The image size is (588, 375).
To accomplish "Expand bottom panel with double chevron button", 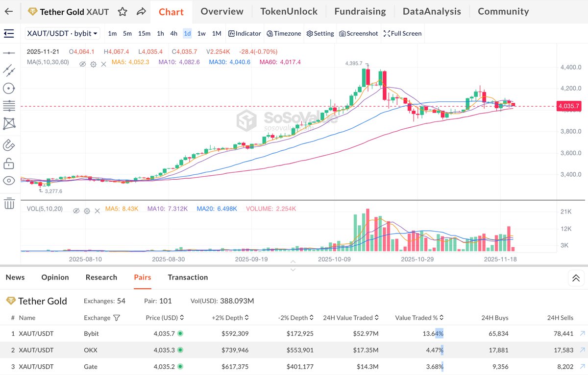I will [575, 278].
